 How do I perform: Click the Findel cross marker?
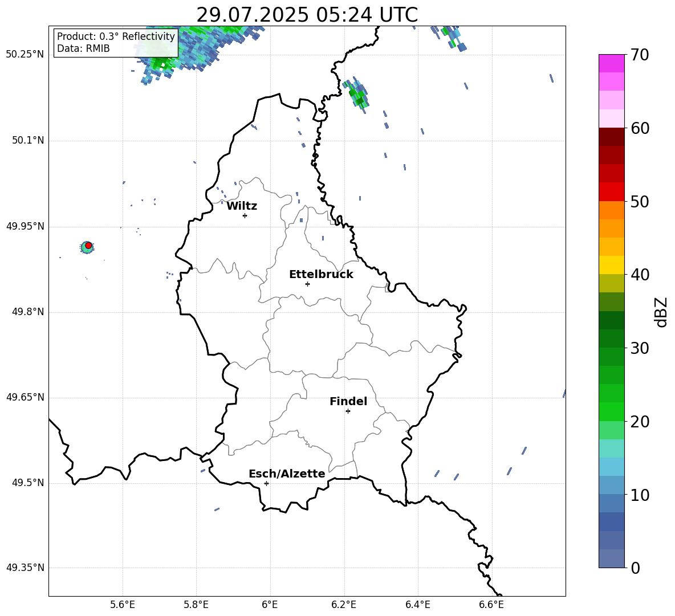tap(348, 411)
